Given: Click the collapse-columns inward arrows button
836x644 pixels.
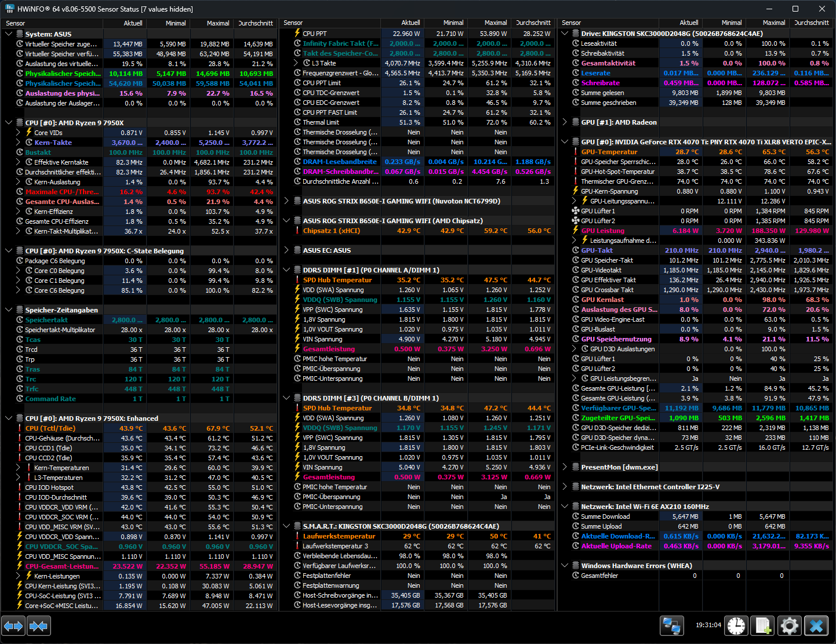Looking at the screenshot, I should tap(39, 626).
